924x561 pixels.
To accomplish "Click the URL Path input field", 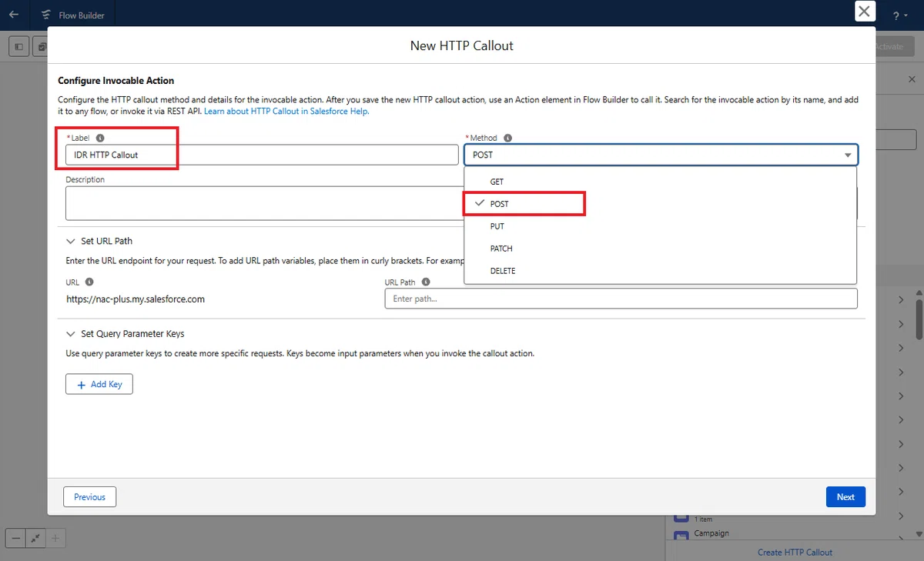I will 621,299.
